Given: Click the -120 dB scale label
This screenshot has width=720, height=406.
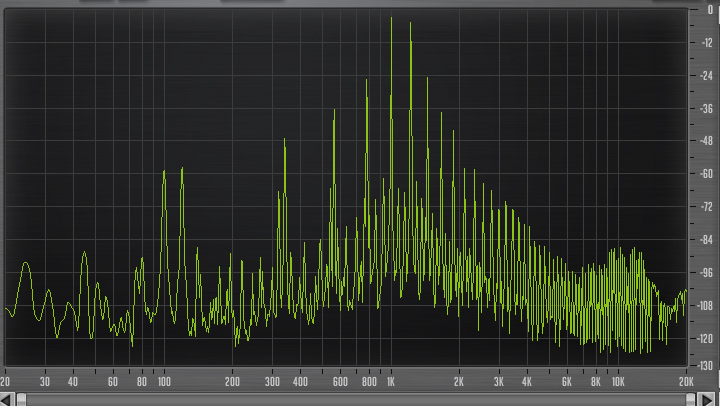Looking at the screenshot, I should (x=705, y=338).
